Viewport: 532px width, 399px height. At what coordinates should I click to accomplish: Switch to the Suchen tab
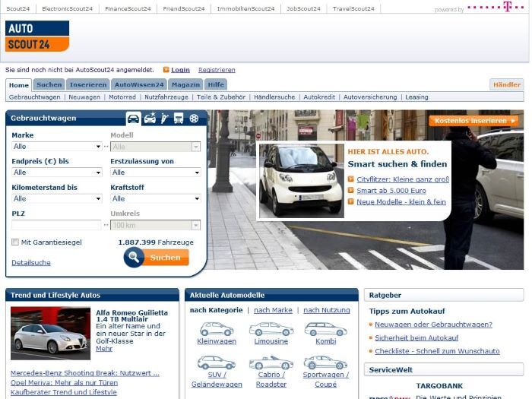(49, 84)
